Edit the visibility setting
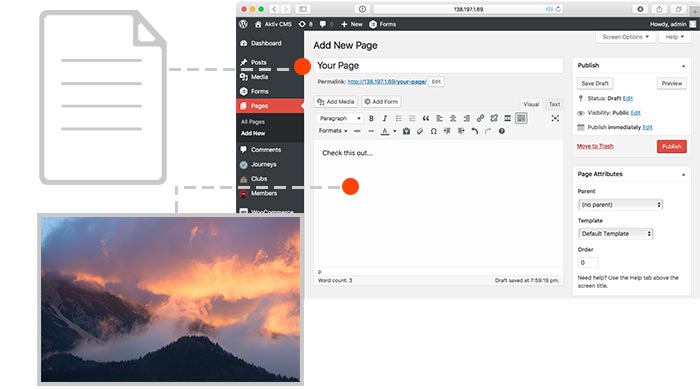The image size is (700, 389). 636,113
